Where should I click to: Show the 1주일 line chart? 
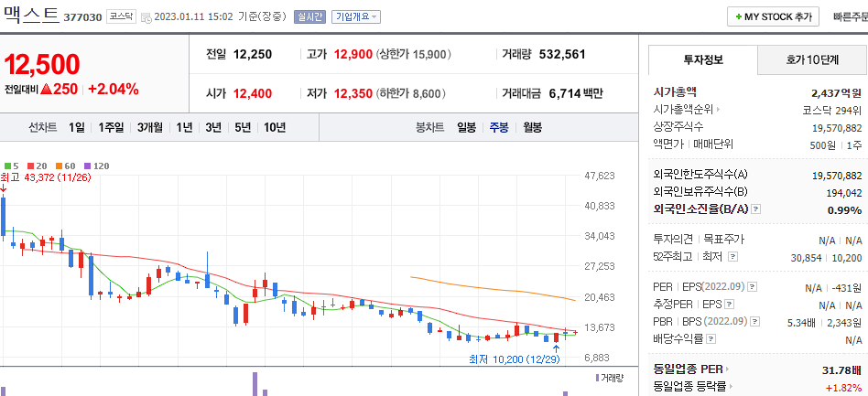(111, 128)
